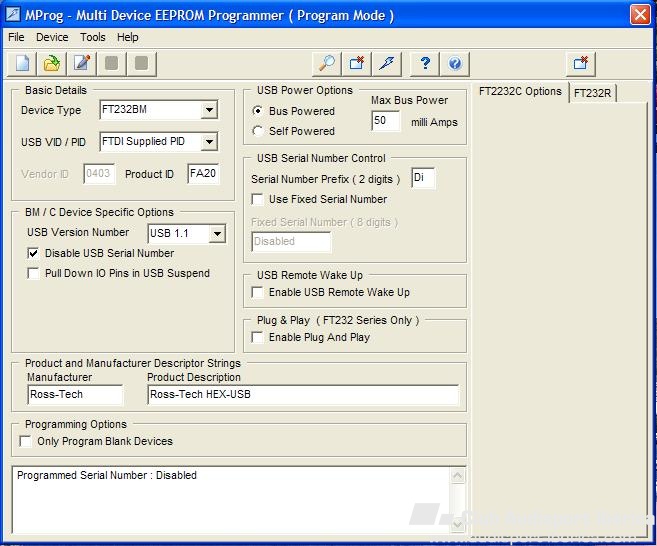Open the Device menu
657x546 pixels.
52,37
